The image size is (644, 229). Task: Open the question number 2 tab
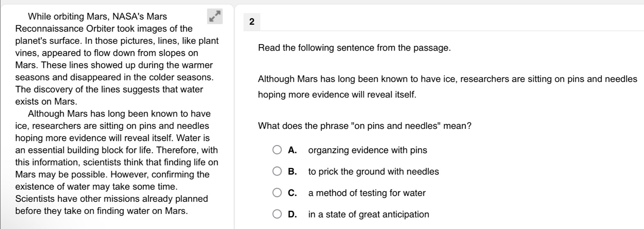[x=252, y=22]
